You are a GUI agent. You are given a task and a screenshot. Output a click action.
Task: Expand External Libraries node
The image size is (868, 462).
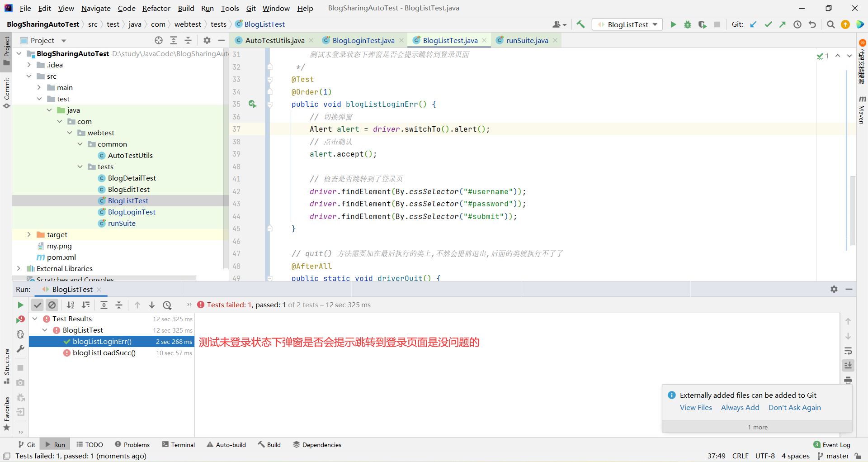[x=19, y=268]
